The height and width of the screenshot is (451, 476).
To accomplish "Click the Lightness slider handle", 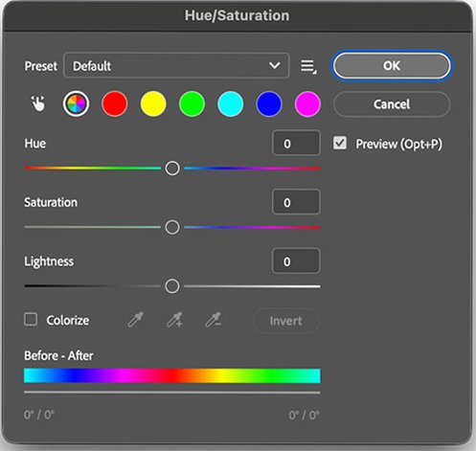I will (x=172, y=286).
